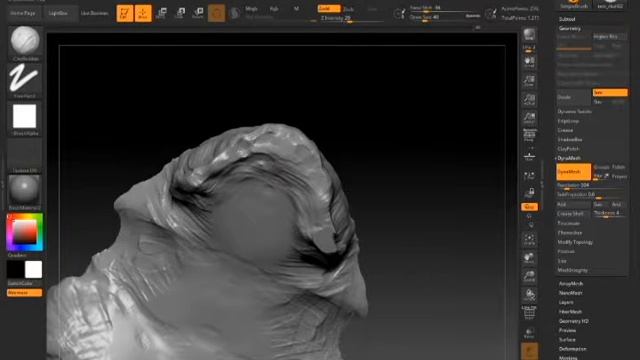Screen dimensions: 640x360
Task: Toggle the PolyF line fill icon
Action: coord(529,313)
